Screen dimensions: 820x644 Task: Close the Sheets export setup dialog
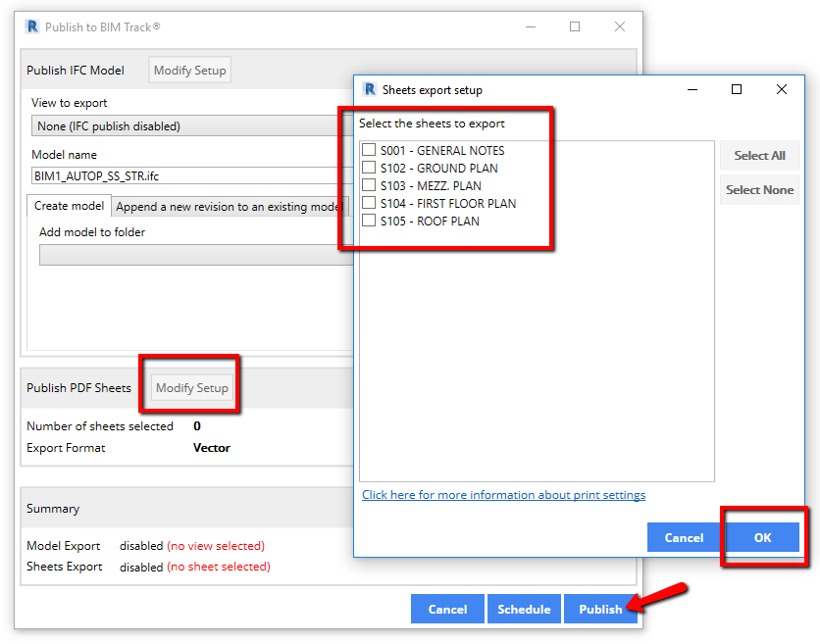(782, 89)
